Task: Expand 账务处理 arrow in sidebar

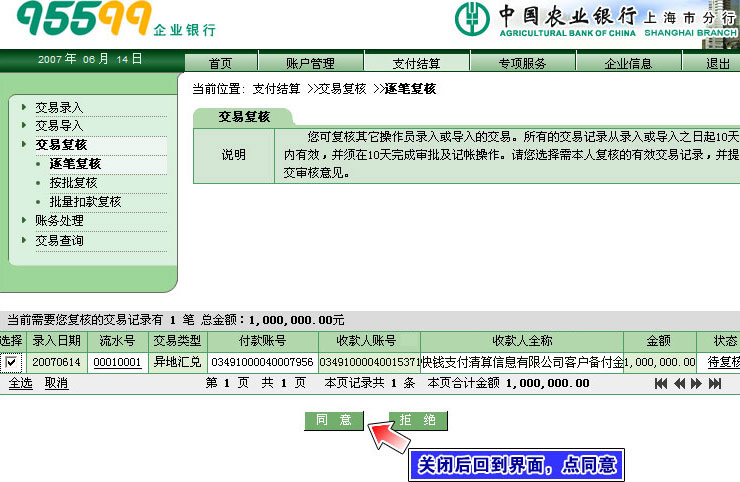Action: tap(24, 220)
